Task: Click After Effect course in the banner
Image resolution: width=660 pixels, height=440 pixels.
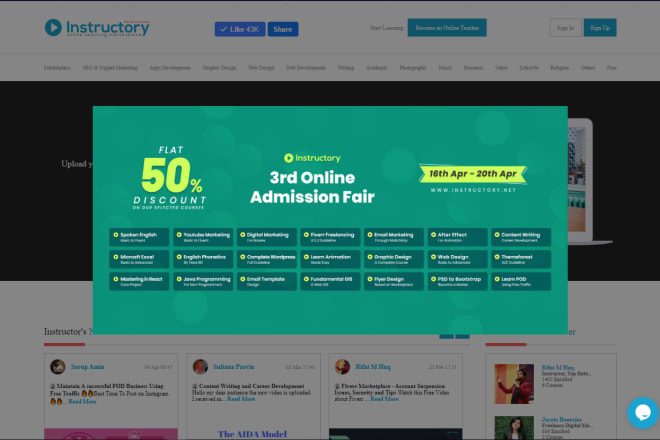Action: (458, 237)
